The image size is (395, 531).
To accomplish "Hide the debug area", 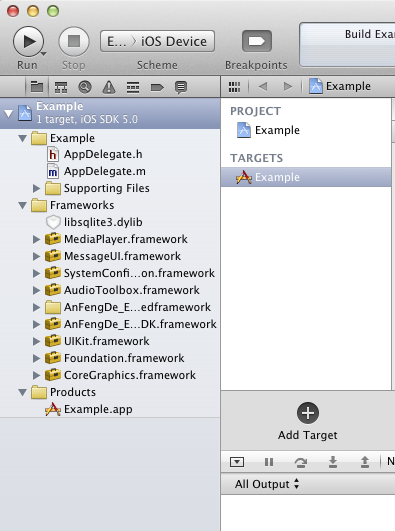I will [x=237, y=462].
